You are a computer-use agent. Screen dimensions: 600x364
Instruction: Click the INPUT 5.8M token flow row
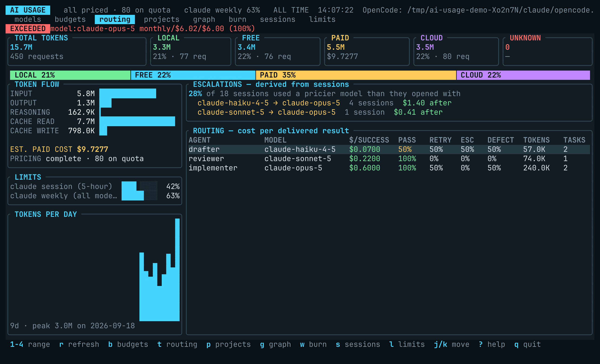click(x=92, y=94)
